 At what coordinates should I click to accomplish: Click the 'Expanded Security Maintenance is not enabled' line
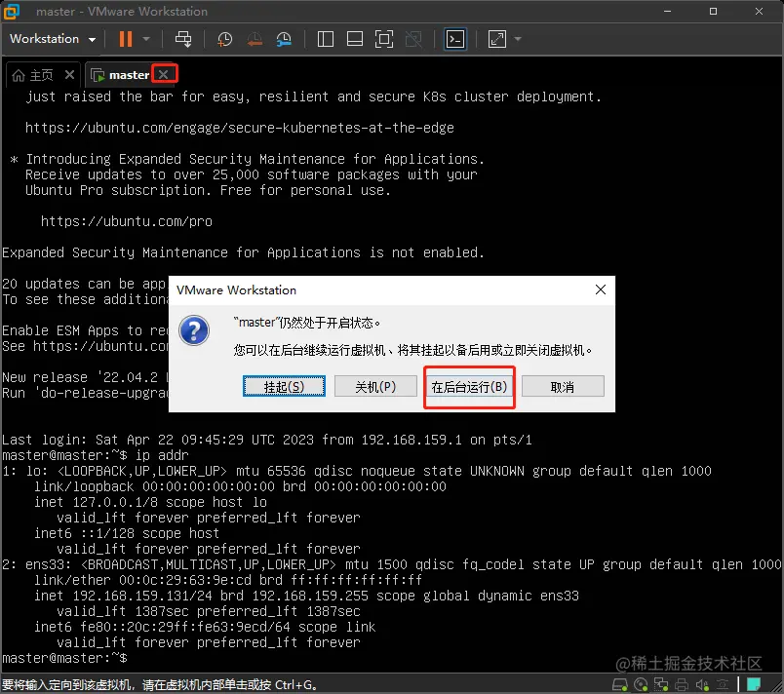(243, 252)
